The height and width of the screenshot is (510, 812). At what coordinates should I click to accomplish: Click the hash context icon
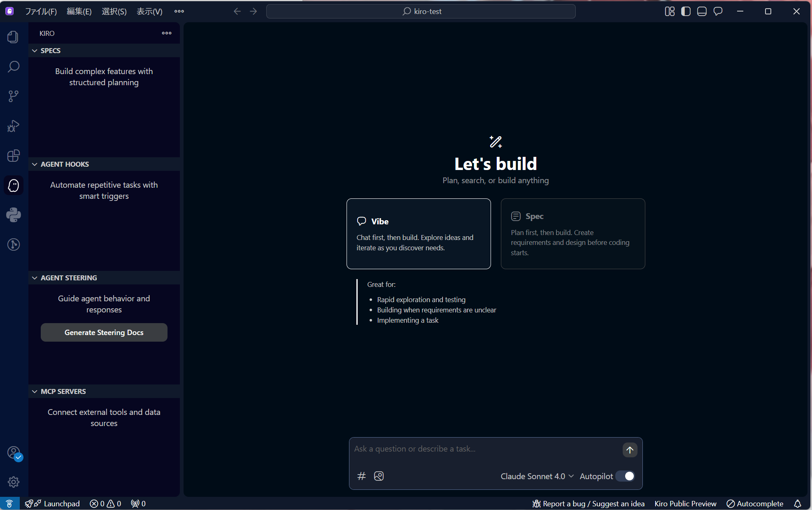[x=361, y=476]
